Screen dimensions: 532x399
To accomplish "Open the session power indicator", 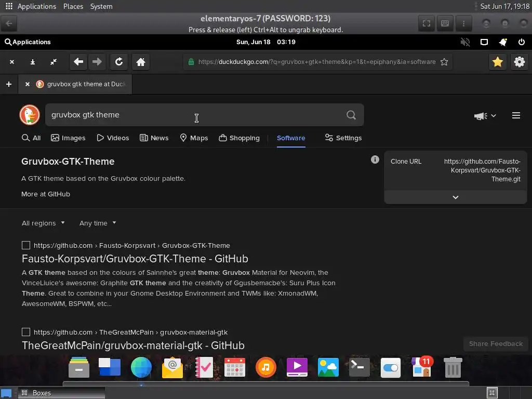I will 522,42.
